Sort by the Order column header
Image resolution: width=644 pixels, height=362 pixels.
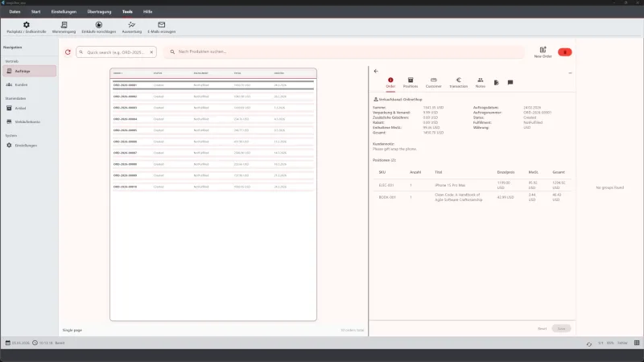coord(118,73)
